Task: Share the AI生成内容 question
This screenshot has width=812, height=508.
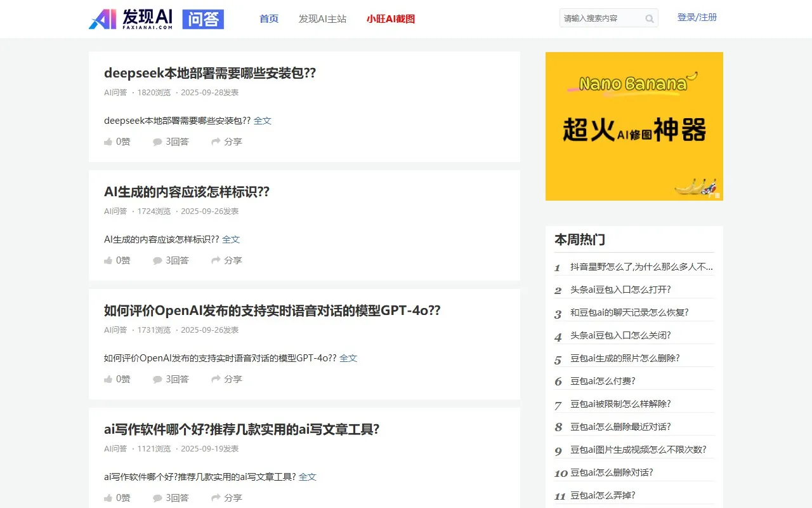Action: [x=226, y=260]
